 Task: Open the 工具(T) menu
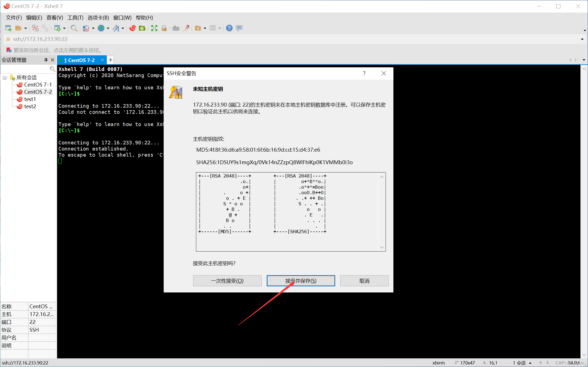(x=75, y=18)
